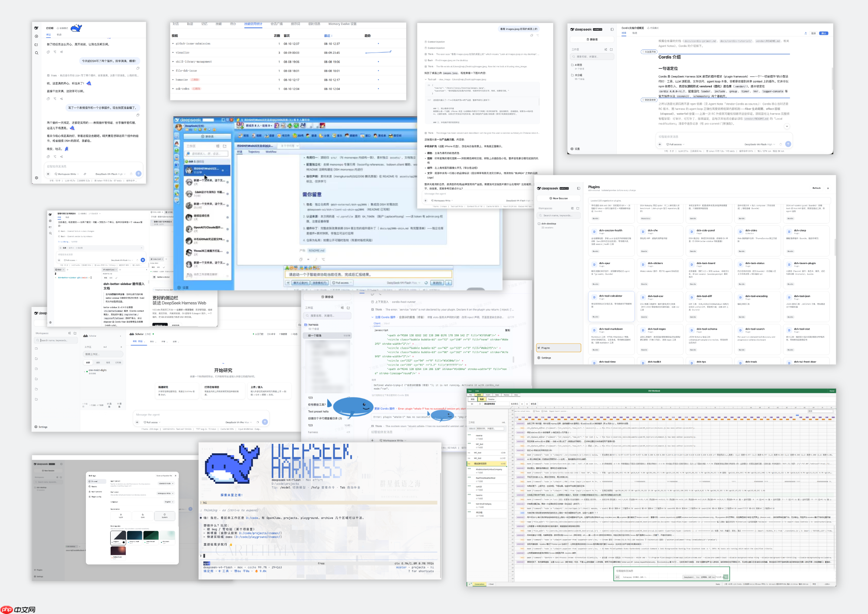
Task: Click new folder icon in top-left chat sidebar
Action: pos(36,44)
